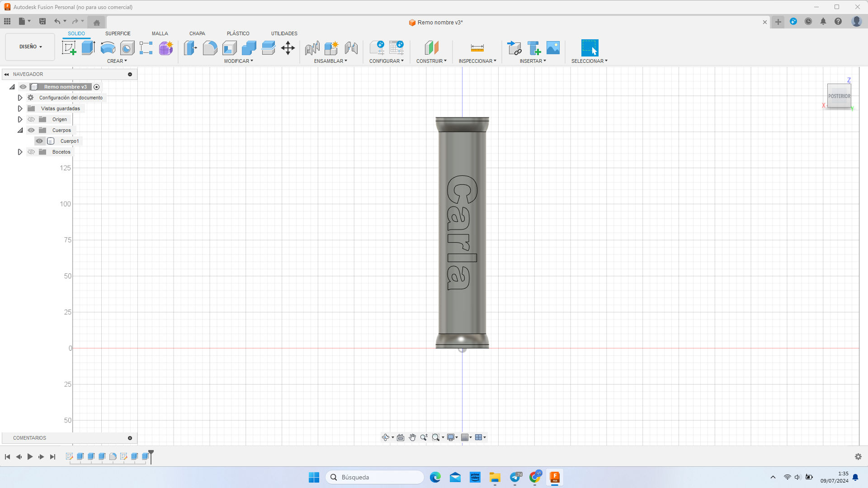Switch to the SUPERFICIE tab
This screenshot has width=868, height=488.
pyautogui.click(x=118, y=33)
